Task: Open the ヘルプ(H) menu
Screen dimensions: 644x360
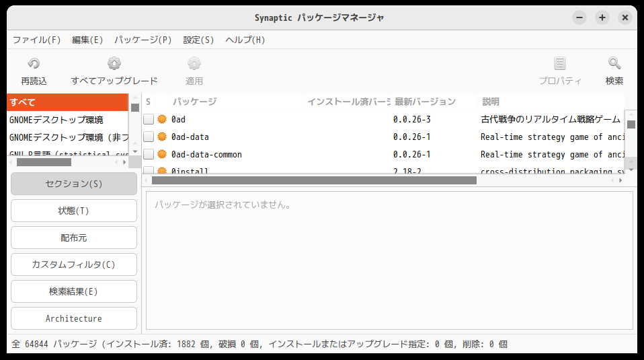Action: pos(245,40)
